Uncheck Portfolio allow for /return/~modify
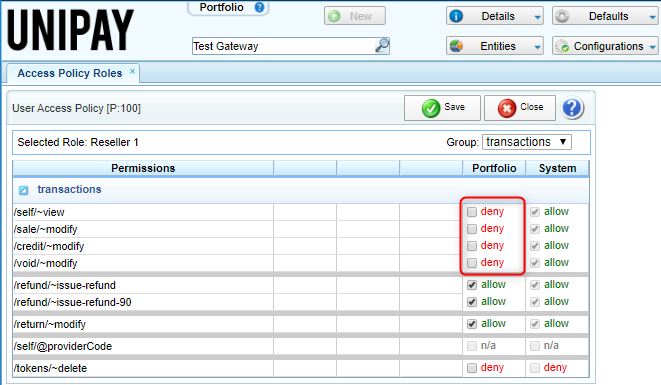661x385 pixels. click(472, 324)
